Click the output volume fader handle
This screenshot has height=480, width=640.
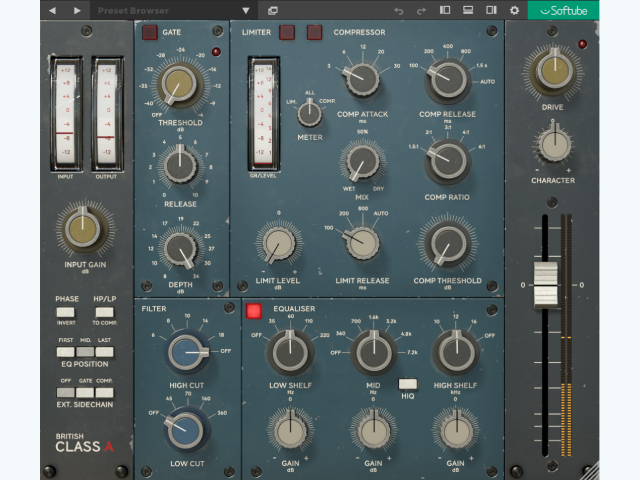[x=545, y=284]
